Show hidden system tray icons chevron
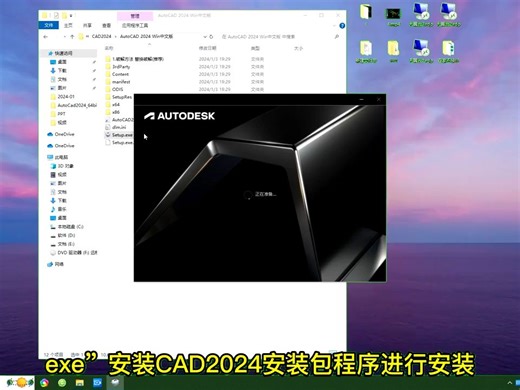Image resolution: width=520 pixels, height=390 pixels. click(509, 383)
